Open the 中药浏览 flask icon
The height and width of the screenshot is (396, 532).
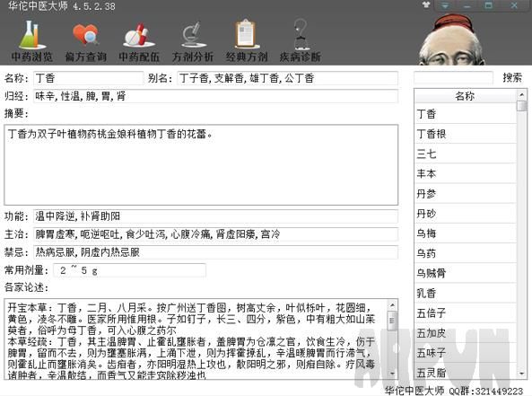(x=32, y=35)
